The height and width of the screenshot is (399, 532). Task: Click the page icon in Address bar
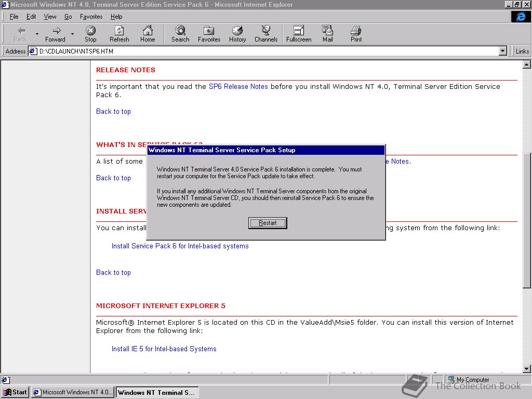(33, 51)
